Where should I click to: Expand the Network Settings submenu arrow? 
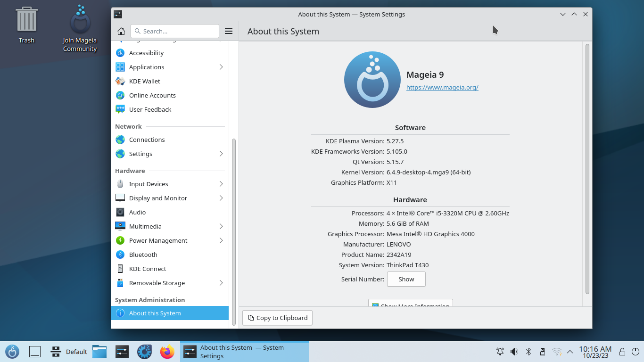221,154
